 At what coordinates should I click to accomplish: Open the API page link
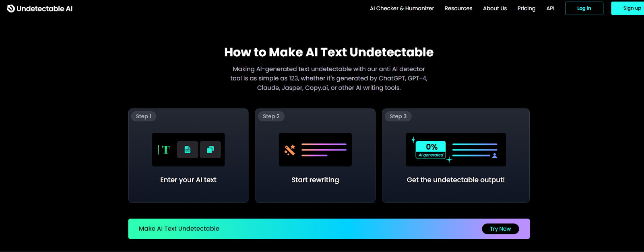click(x=550, y=8)
